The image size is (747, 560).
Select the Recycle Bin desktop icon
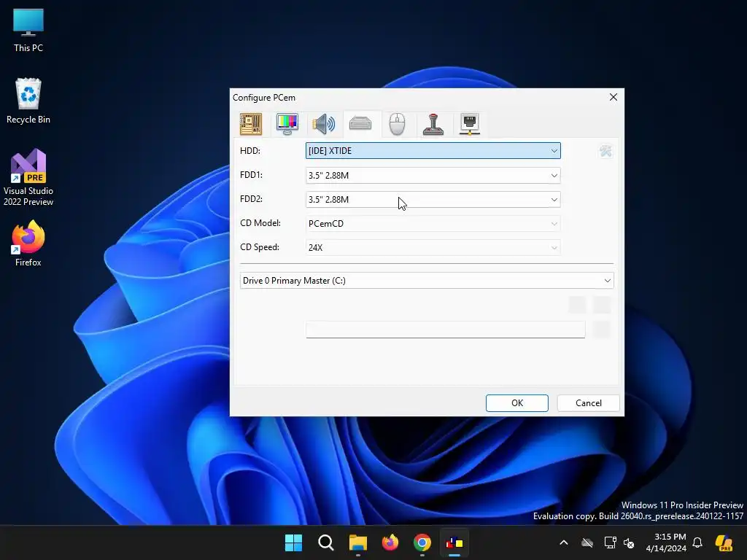pos(28,101)
